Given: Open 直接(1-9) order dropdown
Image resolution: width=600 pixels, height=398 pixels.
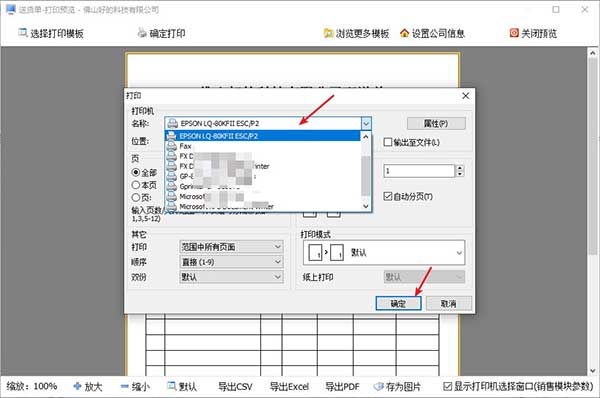Looking at the screenshot, I should 232,262.
